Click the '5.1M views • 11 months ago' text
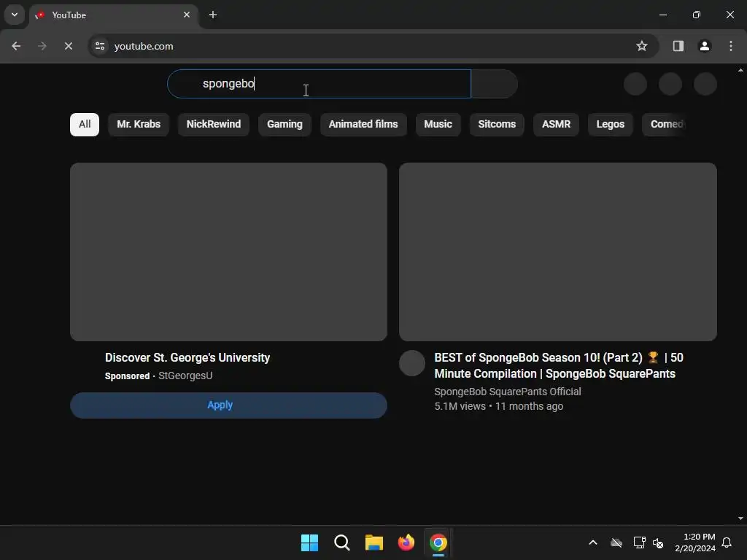The width and height of the screenshot is (747, 560). 498,406
